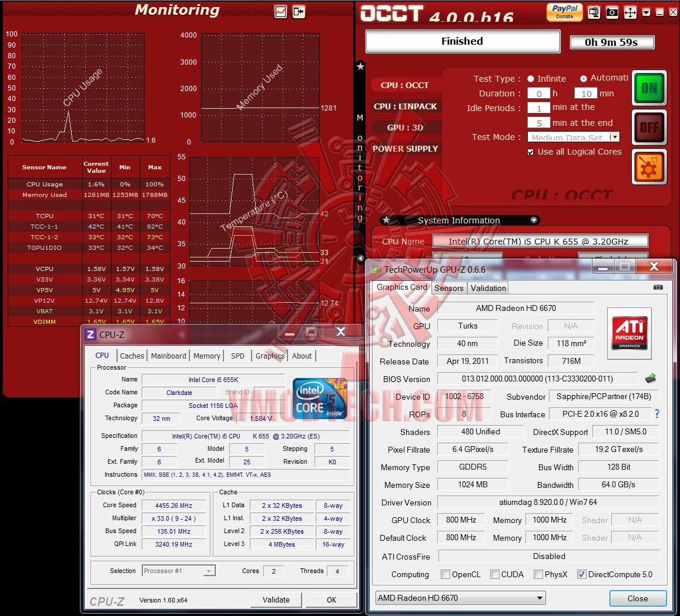Click the PayPal Donate button in OCCT
The width and height of the screenshot is (680, 616).
click(565, 12)
